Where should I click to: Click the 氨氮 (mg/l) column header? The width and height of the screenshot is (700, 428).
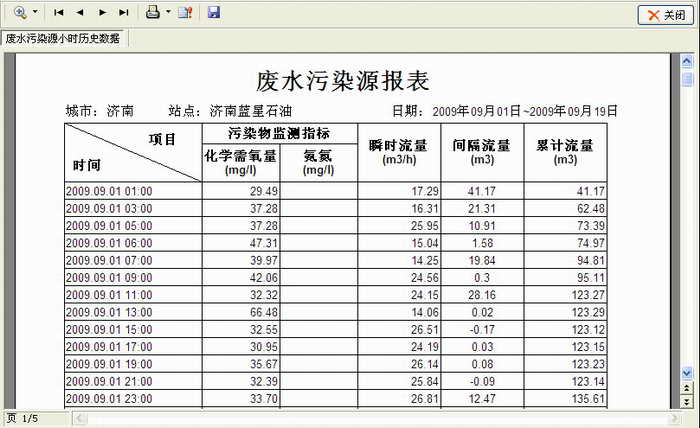point(318,162)
